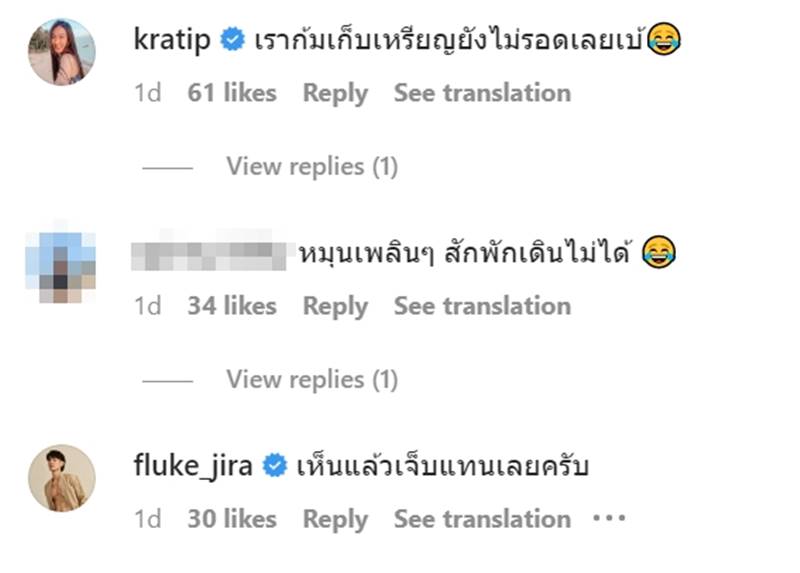Image resolution: width=800 pixels, height=573 pixels.
Task: Click the verified badge next to kratip
Action: pos(233,40)
